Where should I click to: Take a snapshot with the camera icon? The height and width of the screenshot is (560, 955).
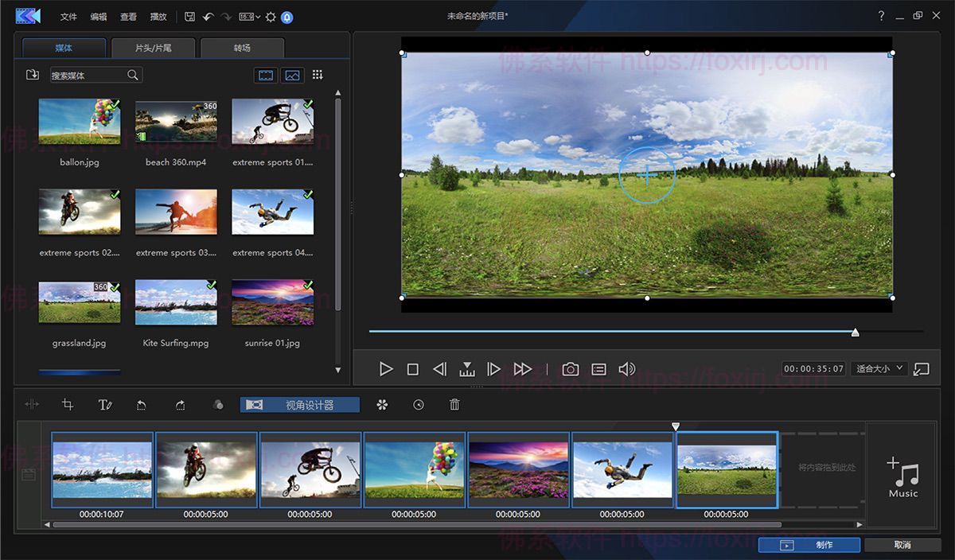(571, 369)
